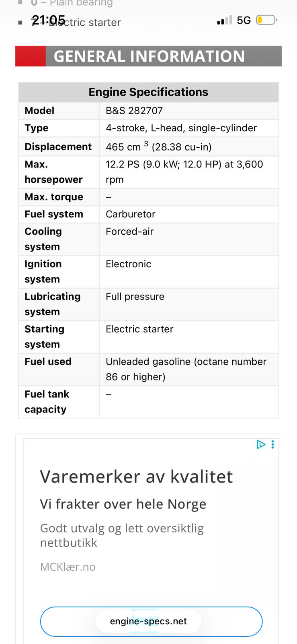Tap the Forced-air cooling system value
This screenshot has height=644, width=297.
pyautogui.click(x=130, y=231)
